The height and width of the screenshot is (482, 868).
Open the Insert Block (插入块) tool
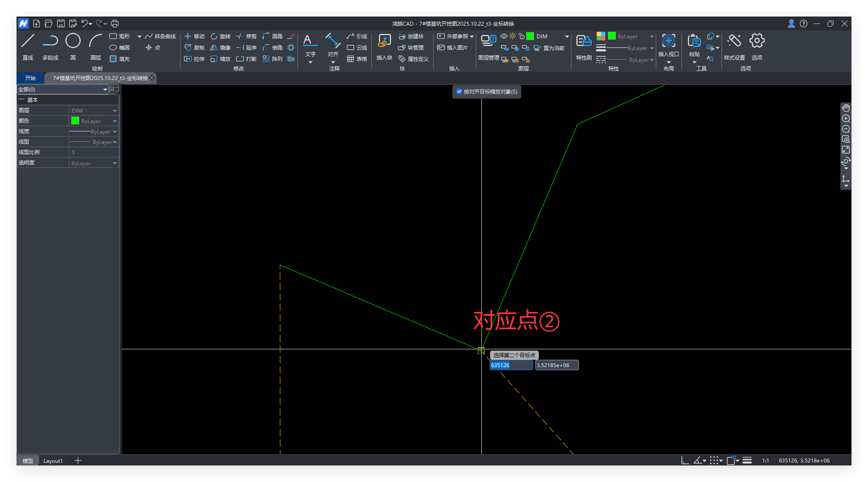click(x=384, y=41)
